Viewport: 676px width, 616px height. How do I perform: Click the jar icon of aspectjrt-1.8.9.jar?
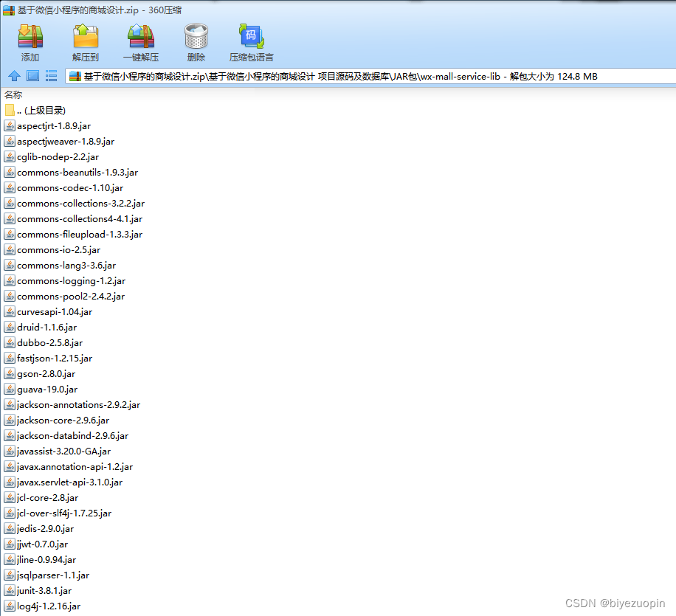pyautogui.click(x=10, y=126)
